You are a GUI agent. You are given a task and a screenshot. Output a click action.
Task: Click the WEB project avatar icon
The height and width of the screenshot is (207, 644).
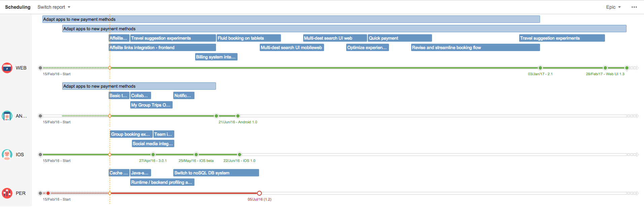coord(7,68)
